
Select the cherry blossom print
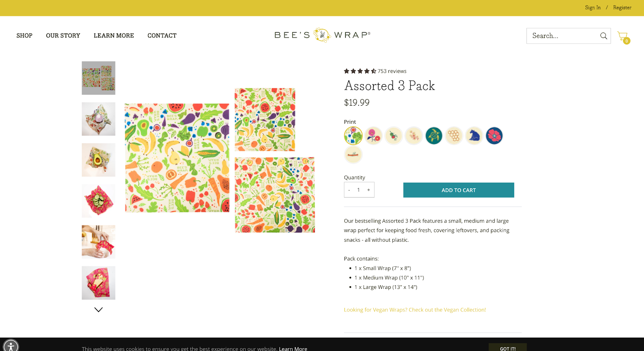pos(414,135)
